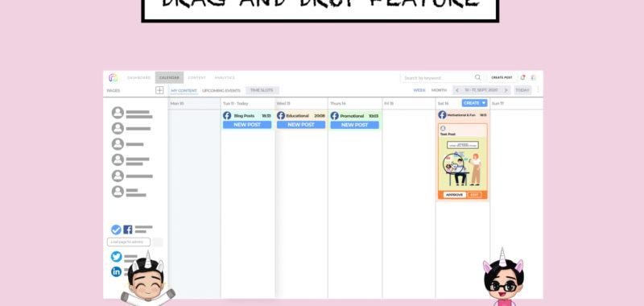Select the third page avatar in sidebar
Image resolution: width=644 pixels, height=306 pixels.
pyautogui.click(x=118, y=144)
